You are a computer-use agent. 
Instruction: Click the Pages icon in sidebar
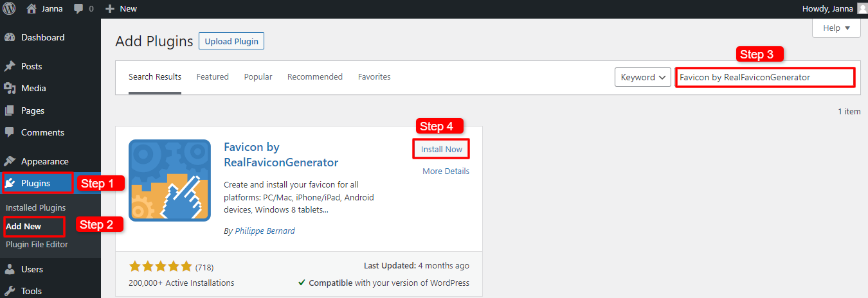coord(10,110)
